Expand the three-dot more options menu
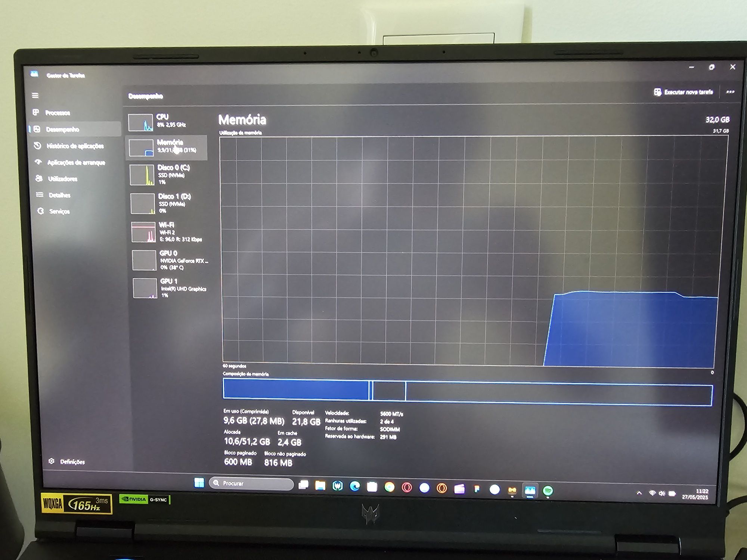Screen dimensions: 747x560 (730, 92)
